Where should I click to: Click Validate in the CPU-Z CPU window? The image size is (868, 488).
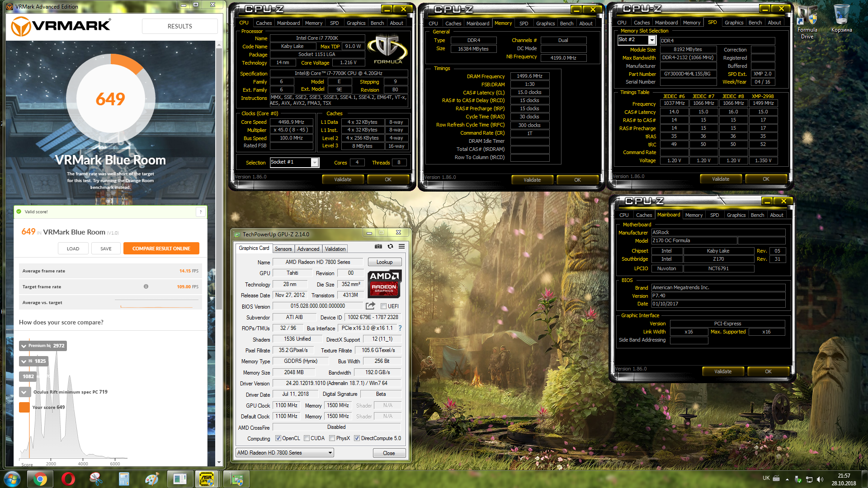(x=343, y=179)
